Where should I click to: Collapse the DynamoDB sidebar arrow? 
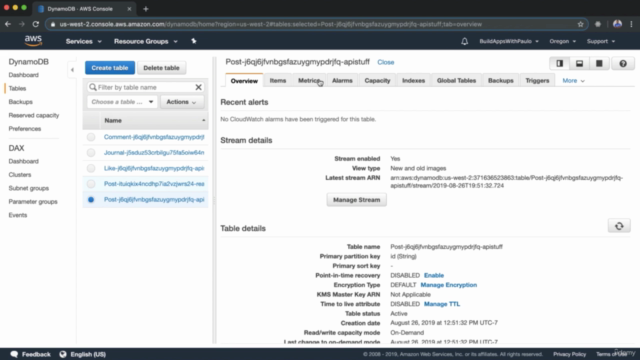point(72,70)
